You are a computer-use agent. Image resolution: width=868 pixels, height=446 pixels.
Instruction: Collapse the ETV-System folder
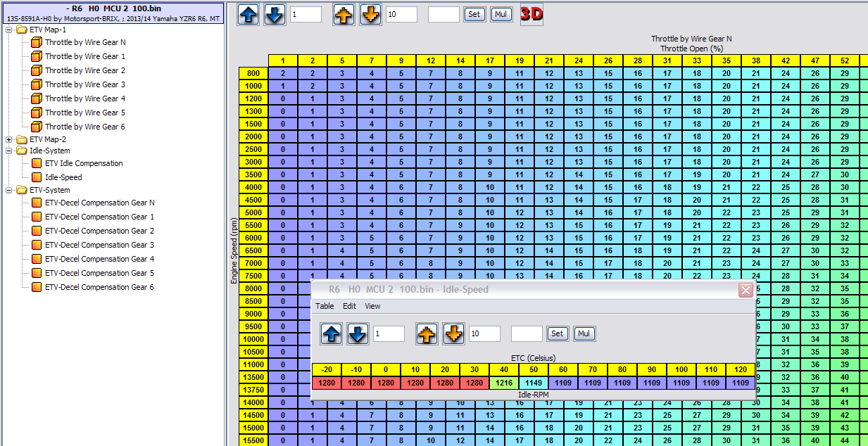point(9,190)
